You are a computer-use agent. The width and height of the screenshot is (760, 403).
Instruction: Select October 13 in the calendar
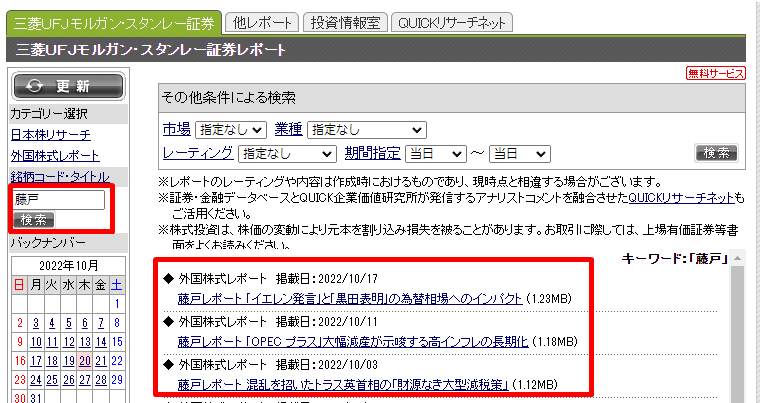pos(85,342)
